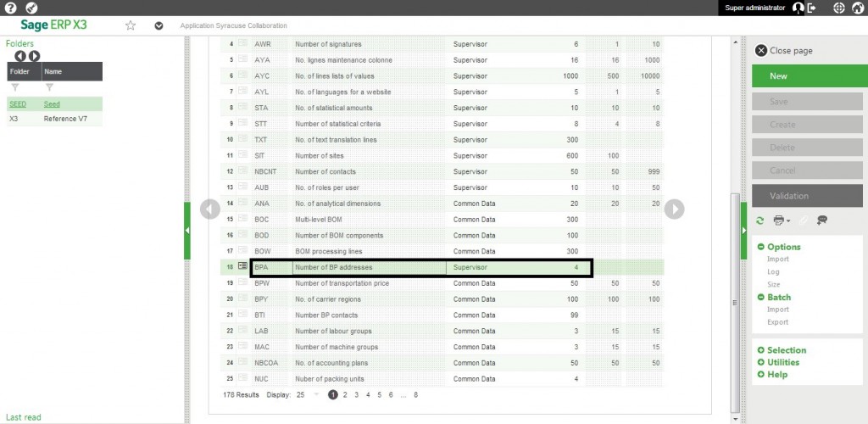Expand the dropdown next to the star
Screen dimensions: 868x424
(159, 25)
